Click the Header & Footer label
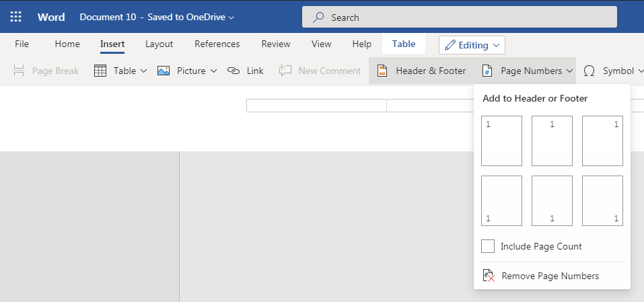The width and height of the screenshot is (644, 302). click(431, 71)
